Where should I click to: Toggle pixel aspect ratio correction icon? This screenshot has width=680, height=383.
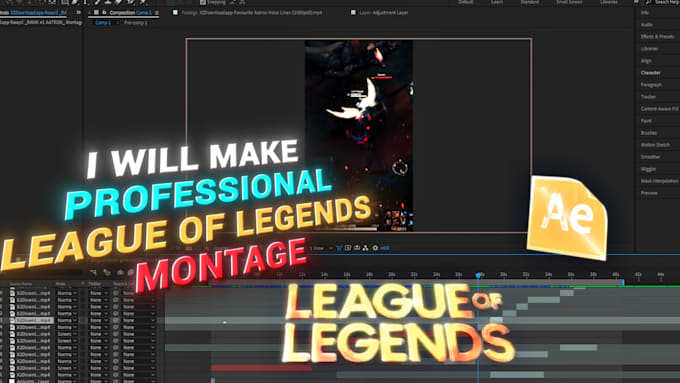point(339,248)
